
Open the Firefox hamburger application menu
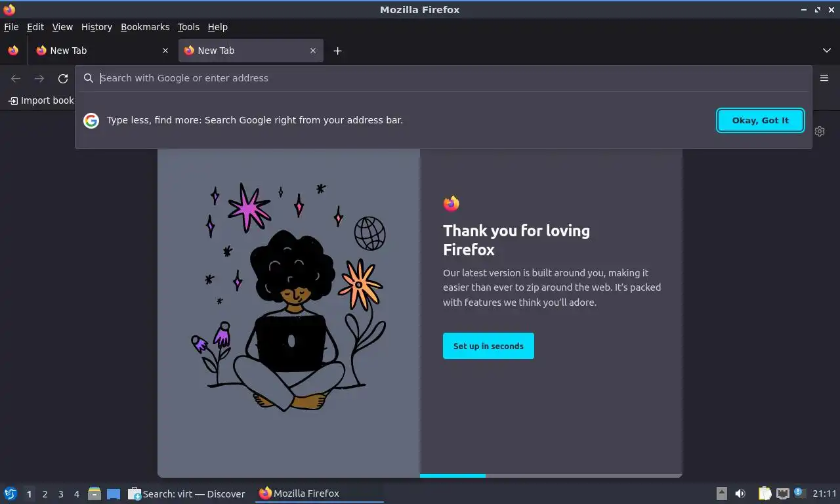click(x=824, y=78)
